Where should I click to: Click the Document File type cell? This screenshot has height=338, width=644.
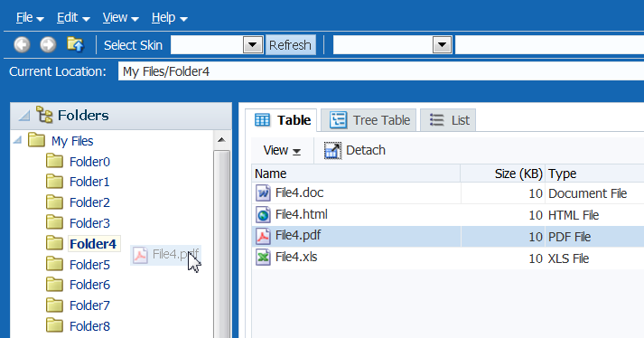pyautogui.click(x=587, y=193)
